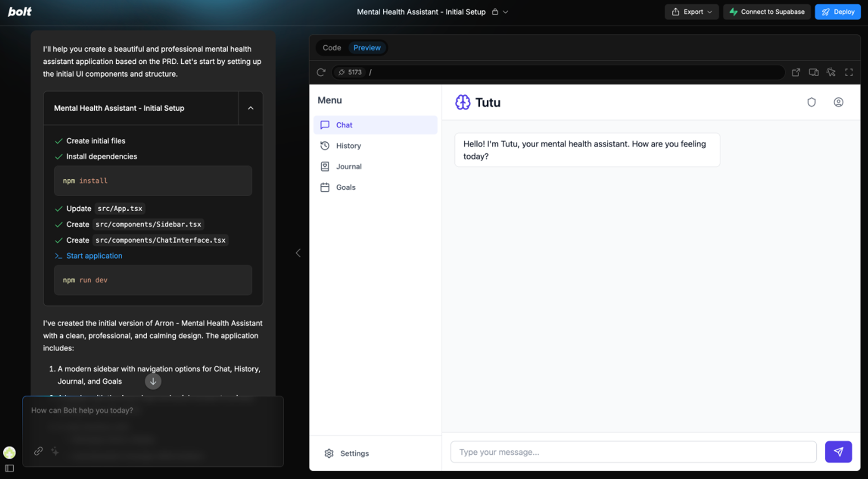This screenshot has width=868, height=479.
Task: Click Connect to Supabase
Action: pyautogui.click(x=767, y=12)
